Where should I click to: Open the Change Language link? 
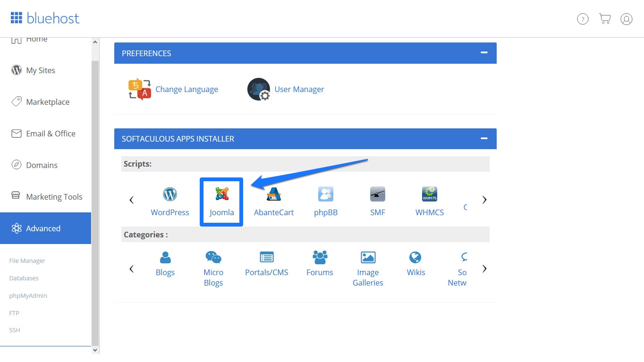(x=187, y=89)
